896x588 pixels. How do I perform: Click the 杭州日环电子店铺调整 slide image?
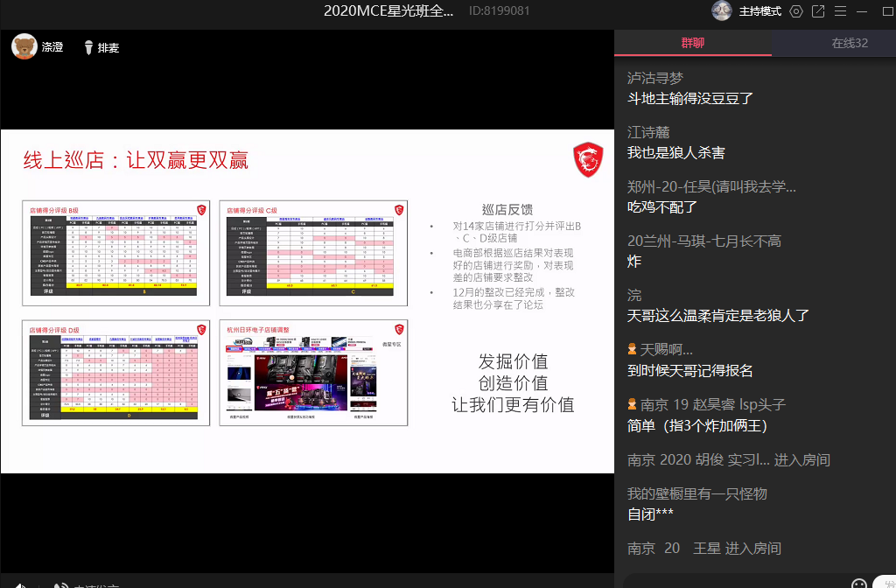tap(313, 373)
